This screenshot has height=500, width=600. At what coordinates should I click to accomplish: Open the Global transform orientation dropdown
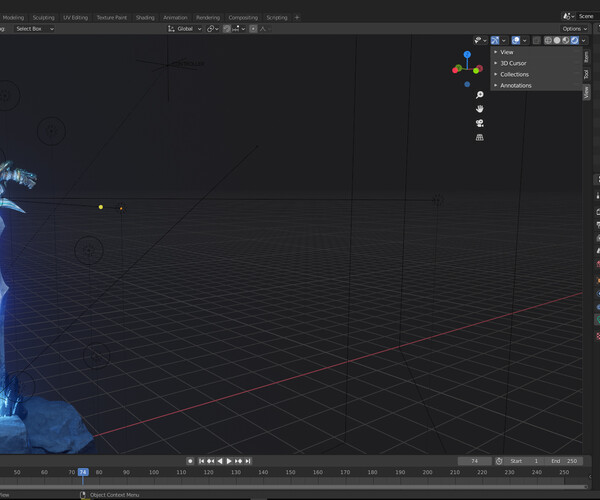tap(185, 29)
